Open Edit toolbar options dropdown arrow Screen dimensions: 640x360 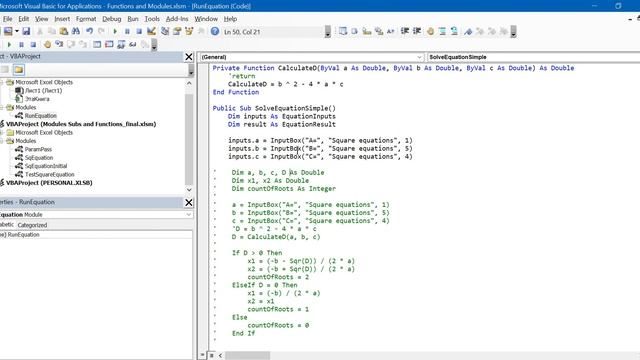point(513,32)
